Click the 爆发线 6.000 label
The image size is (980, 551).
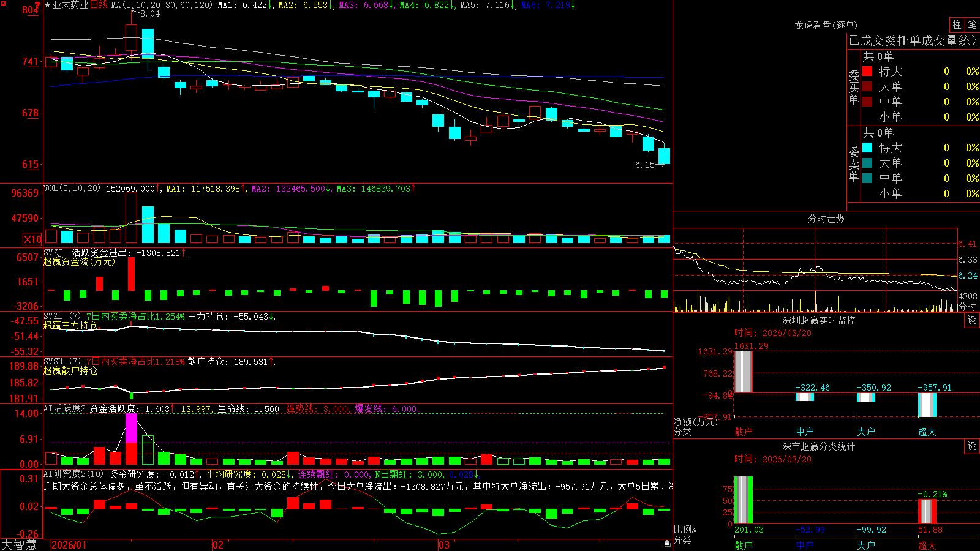(x=387, y=408)
